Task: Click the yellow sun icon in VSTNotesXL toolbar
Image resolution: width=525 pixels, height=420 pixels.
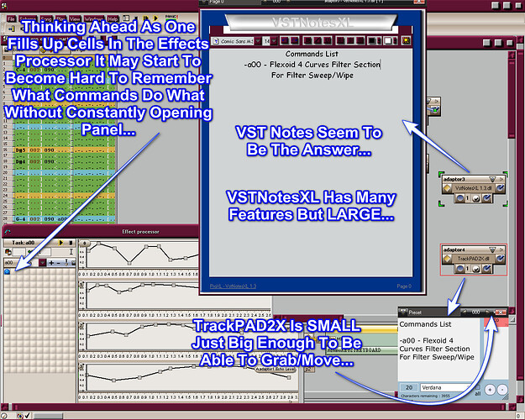Action: tap(406, 40)
